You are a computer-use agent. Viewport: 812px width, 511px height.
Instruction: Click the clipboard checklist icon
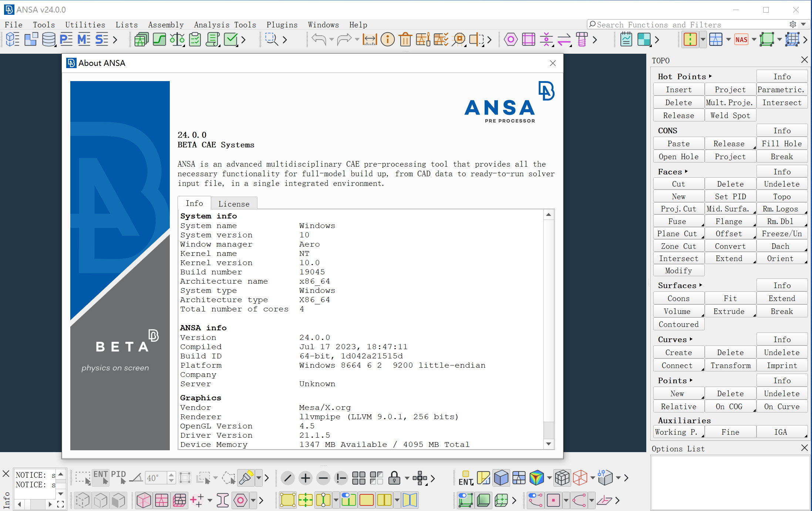195,39
